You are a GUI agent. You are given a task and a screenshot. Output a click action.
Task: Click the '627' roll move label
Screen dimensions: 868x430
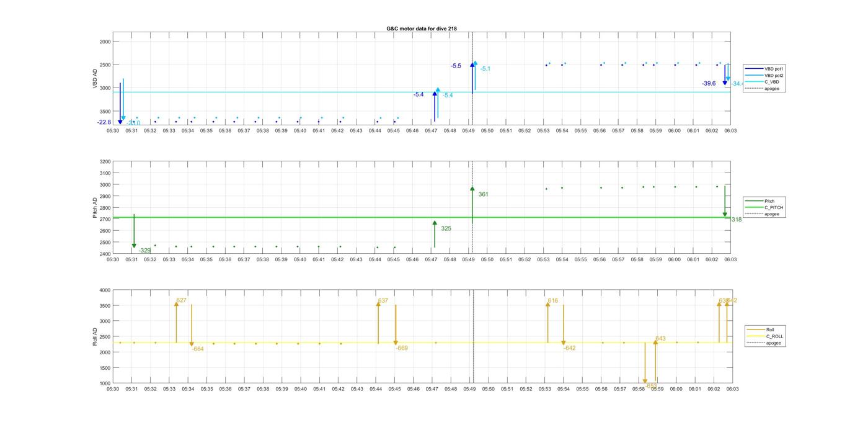coord(181,300)
